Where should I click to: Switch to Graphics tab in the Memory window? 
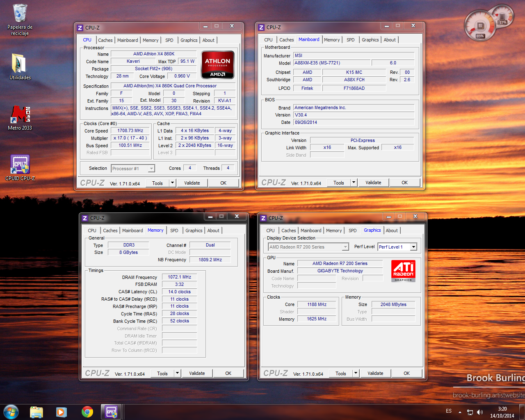[194, 231]
